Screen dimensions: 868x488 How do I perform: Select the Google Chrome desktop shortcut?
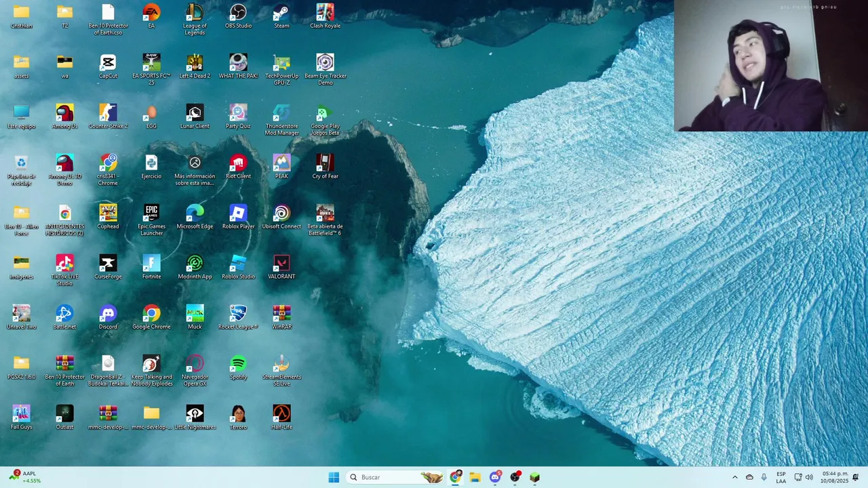[x=151, y=317]
